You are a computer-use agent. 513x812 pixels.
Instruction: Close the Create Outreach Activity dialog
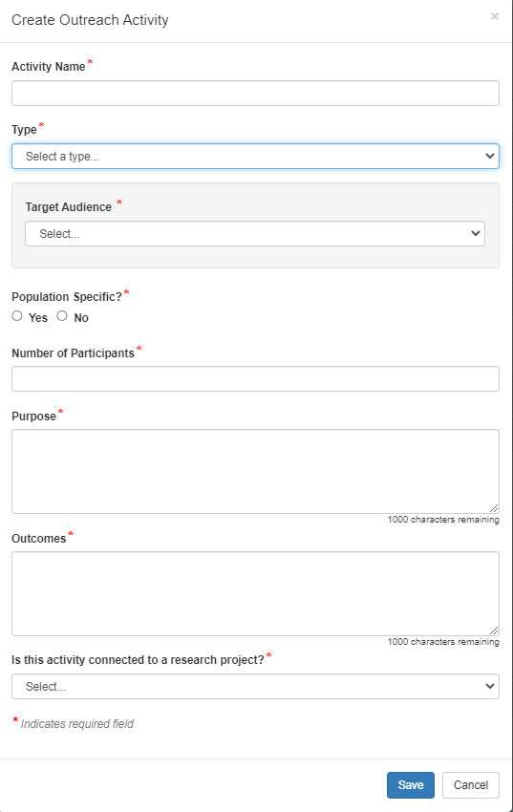tap(494, 16)
